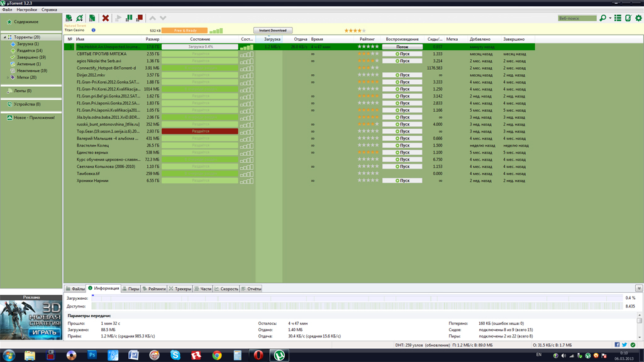644x362 pixels.
Task: Click Add Torrent from URL icon
Action: pos(80,18)
